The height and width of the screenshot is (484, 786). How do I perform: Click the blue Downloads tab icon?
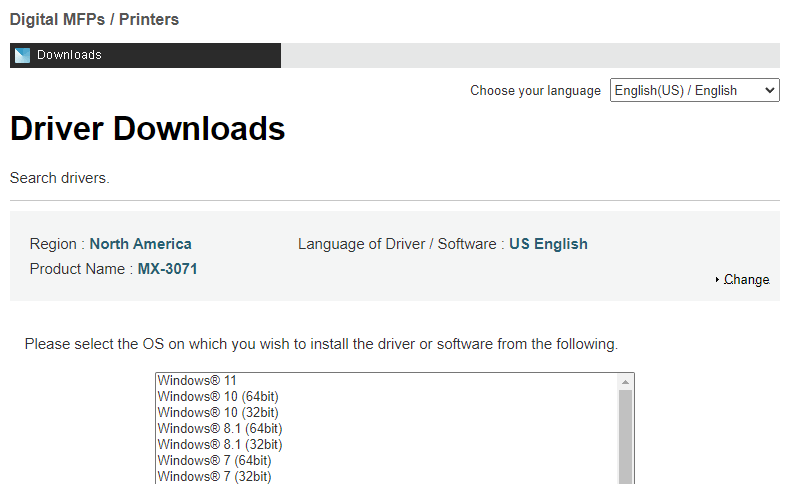point(23,55)
